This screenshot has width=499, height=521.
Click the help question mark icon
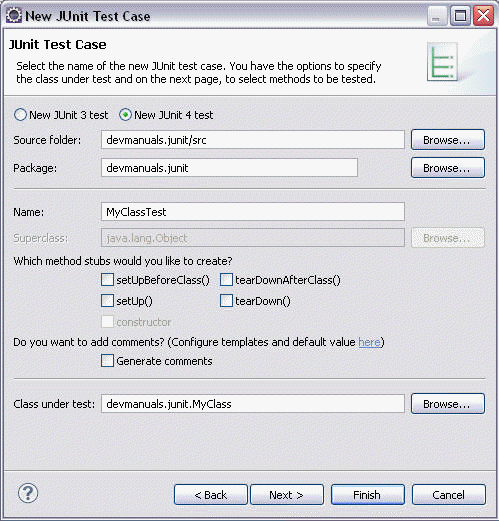[28, 493]
